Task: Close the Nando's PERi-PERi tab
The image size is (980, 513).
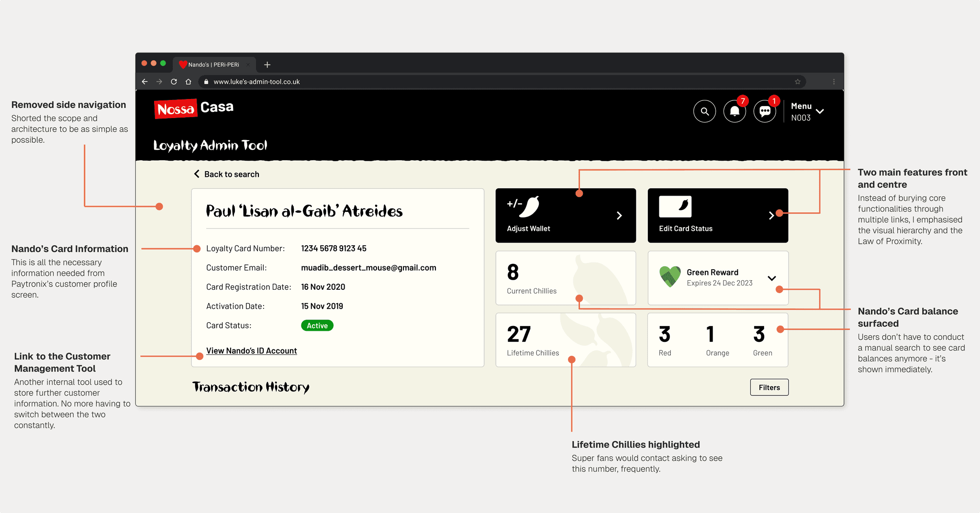Action: coord(248,65)
